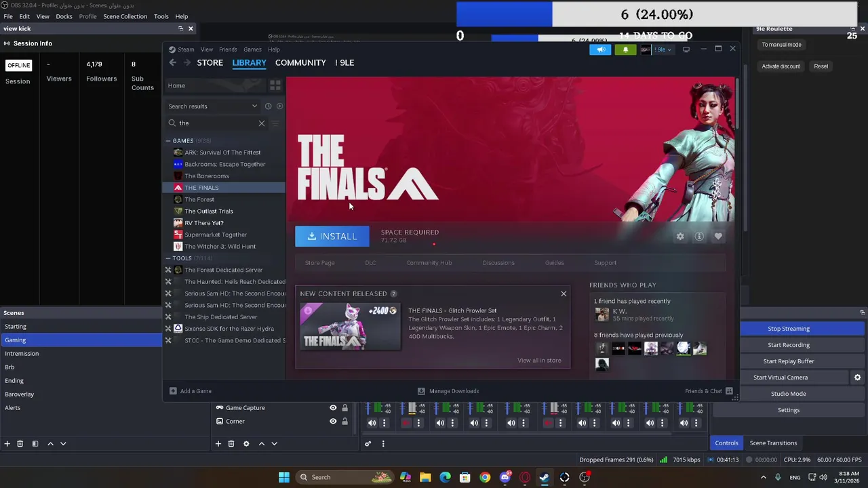Switch to Steam COMMUNITY tab
Viewport: 868px width, 488px height.
300,62
